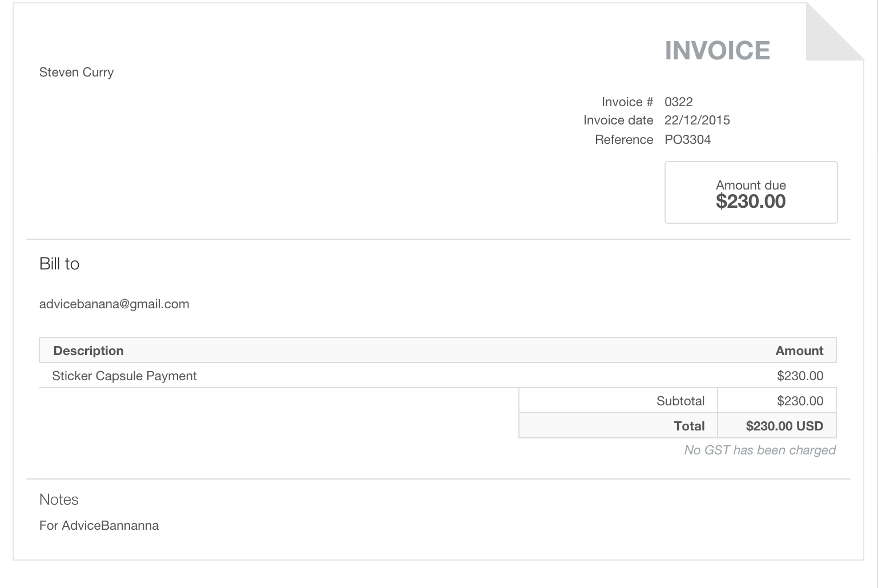Click the invoice number 0322

678,102
